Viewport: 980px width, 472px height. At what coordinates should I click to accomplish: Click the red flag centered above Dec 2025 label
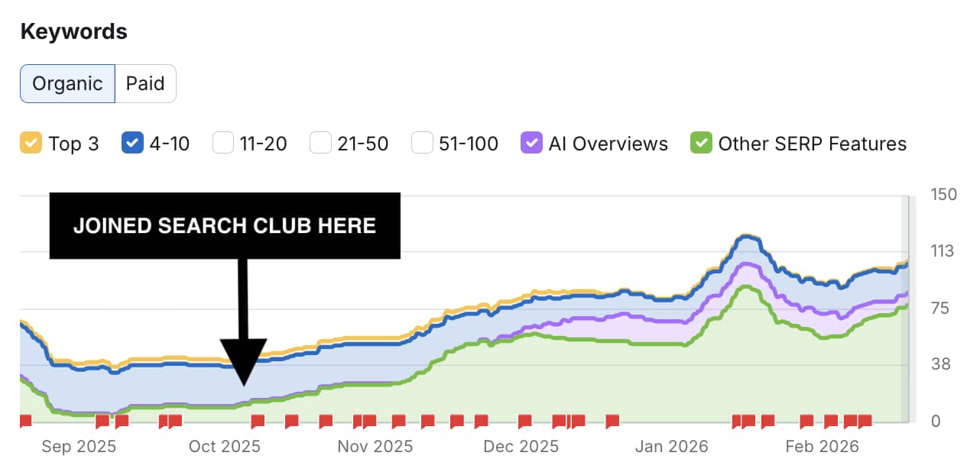pyautogui.click(x=524, y=421)
